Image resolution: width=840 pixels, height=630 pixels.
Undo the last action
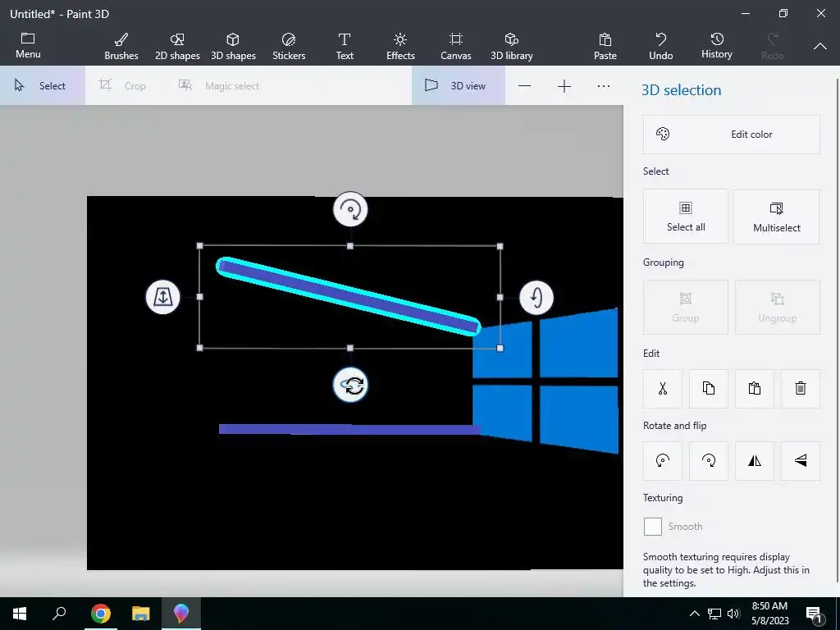(x=661, y=47)
